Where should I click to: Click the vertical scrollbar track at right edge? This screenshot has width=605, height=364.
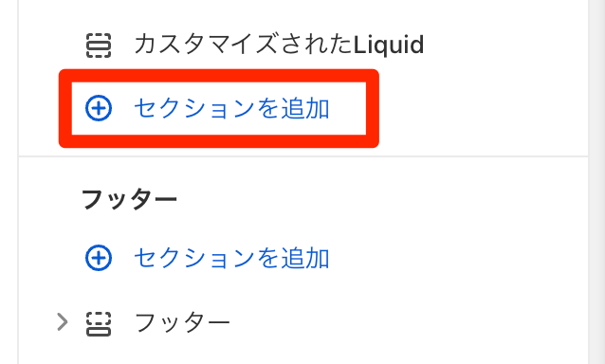tap(596, 182)
